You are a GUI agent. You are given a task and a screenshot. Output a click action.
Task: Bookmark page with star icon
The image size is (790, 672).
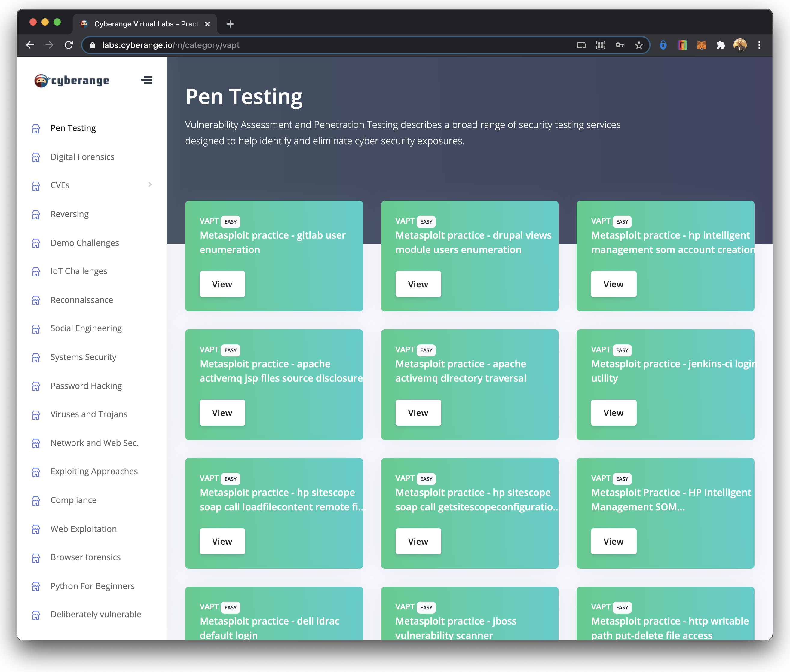(639, 45)
